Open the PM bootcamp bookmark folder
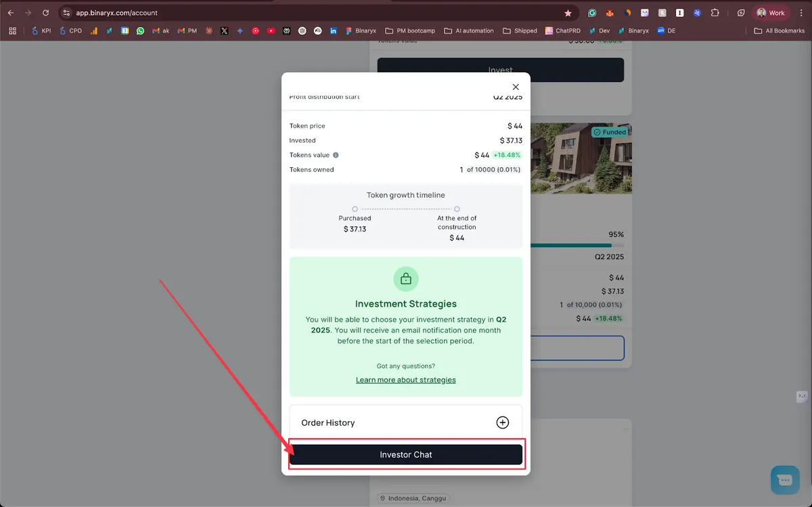The height and width of the screenshot is (507, 812). [x=410, y=30]
